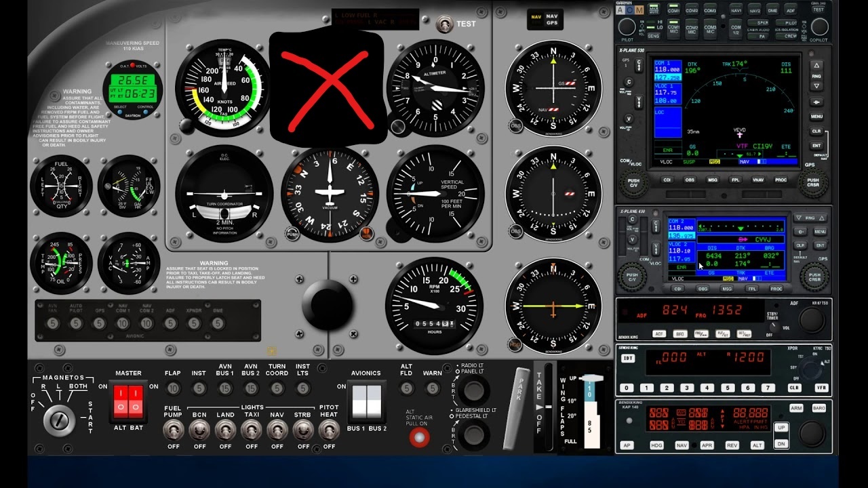The height and width of the screenshot is (488, 868).
Task: Click the TURN COORD circuit breaker
Action: pos(277,388)
